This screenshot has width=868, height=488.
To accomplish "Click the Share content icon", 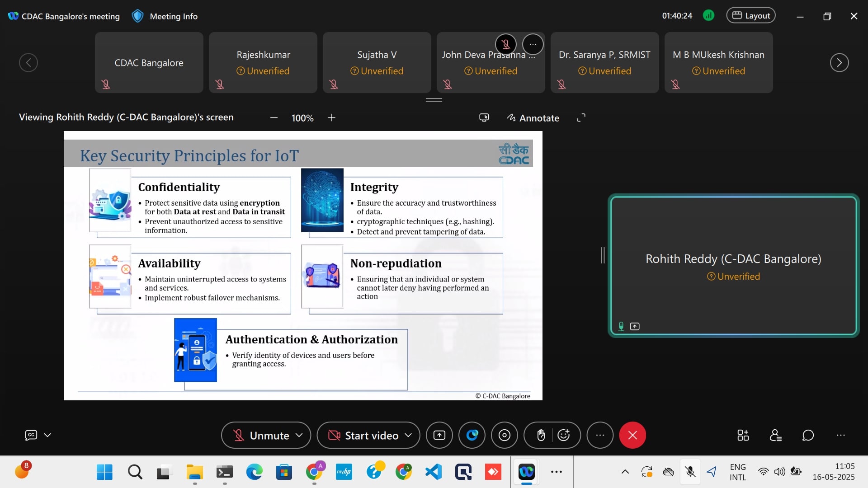I will click(x=439, y=435).
